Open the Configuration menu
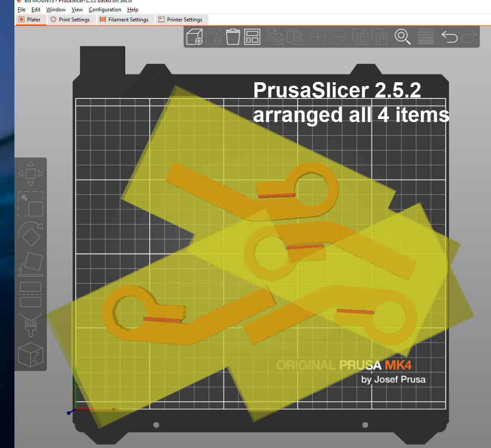Screen dimensions: 491x448 tap(105, 9)
